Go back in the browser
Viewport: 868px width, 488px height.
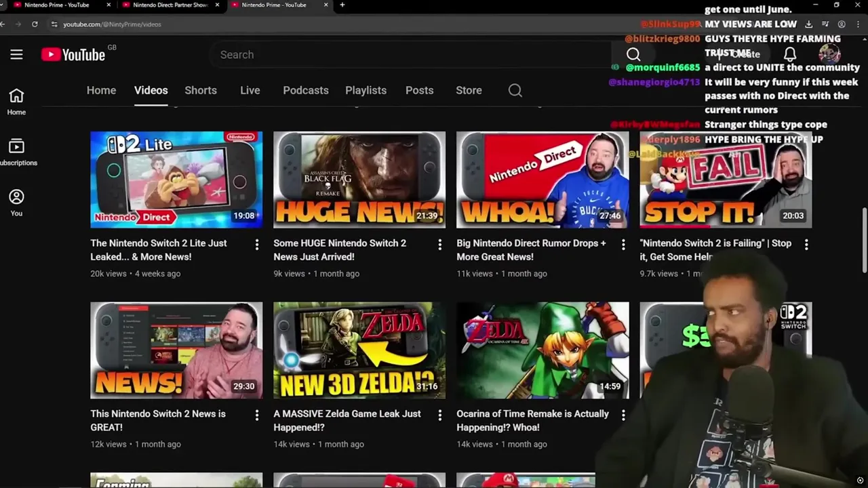(3, 24)
